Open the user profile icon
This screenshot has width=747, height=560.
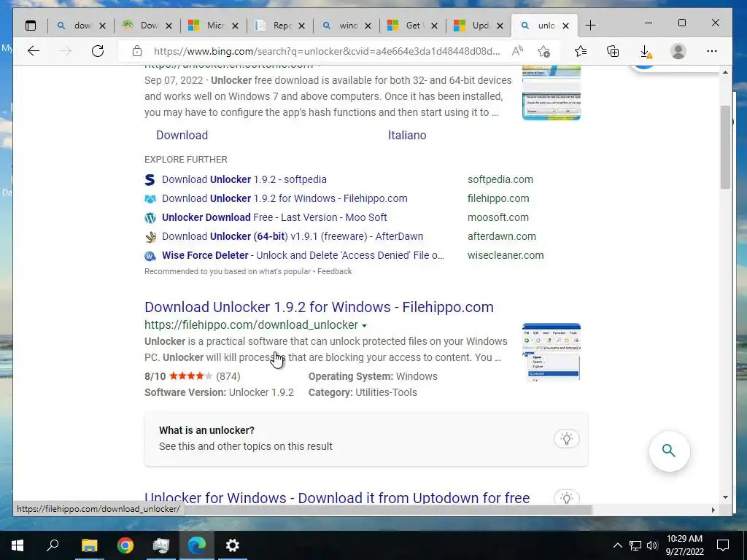point(678,51)
